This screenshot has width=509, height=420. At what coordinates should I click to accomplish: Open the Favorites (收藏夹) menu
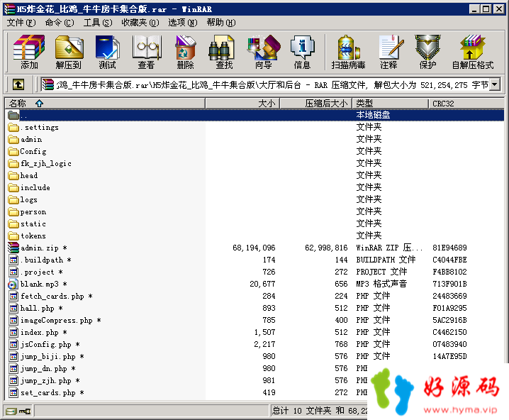(x=140, y=23)
